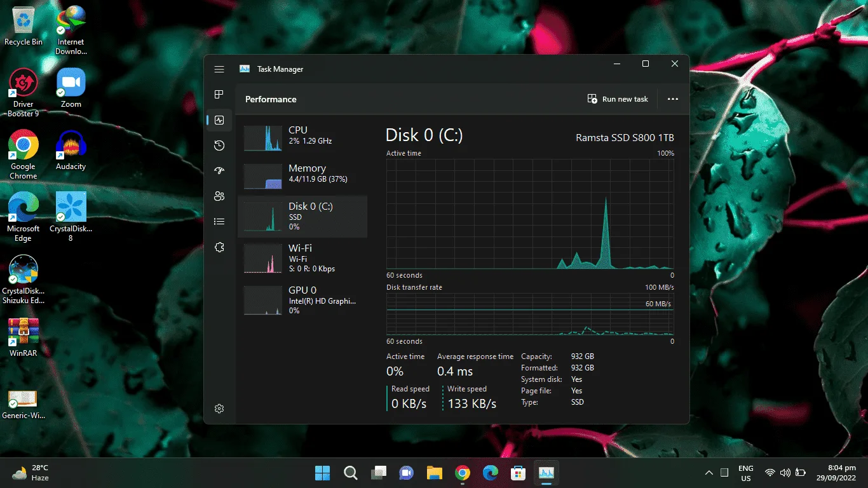Open the Services page in Task Manager sidebar
The image size is (868, 488).
click(219, 247)
